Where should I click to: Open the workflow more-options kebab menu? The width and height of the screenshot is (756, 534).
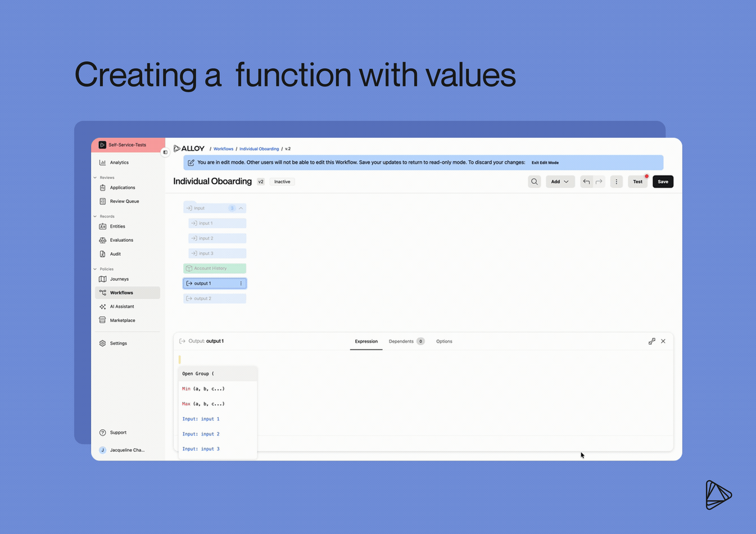(x=617, y=182)
